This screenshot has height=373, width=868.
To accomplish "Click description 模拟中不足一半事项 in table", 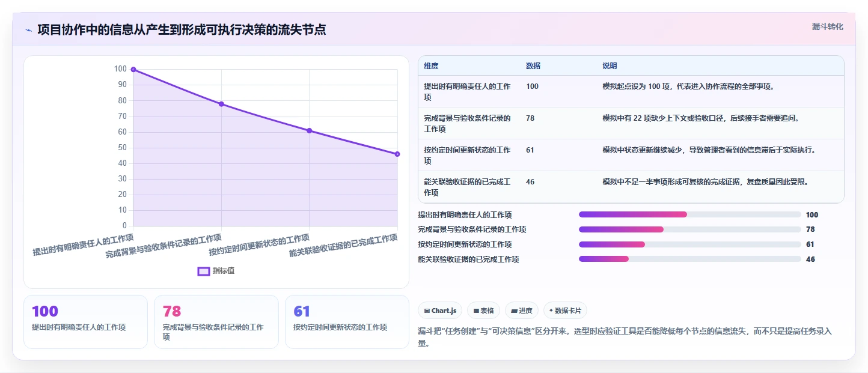I will [x=705, y=182].
